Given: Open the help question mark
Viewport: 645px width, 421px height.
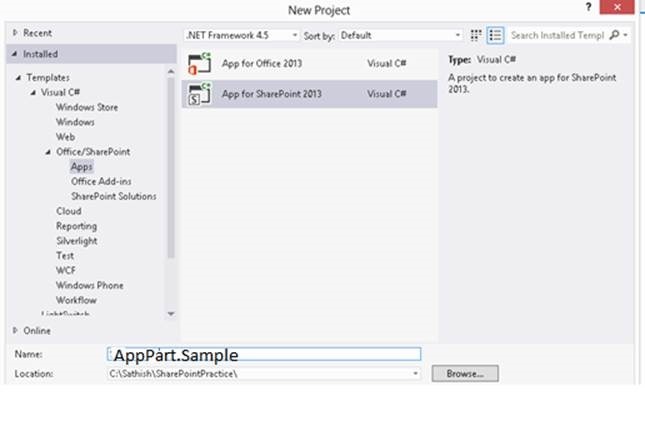Looking at the screenshot, I should (x=588, y=7).
